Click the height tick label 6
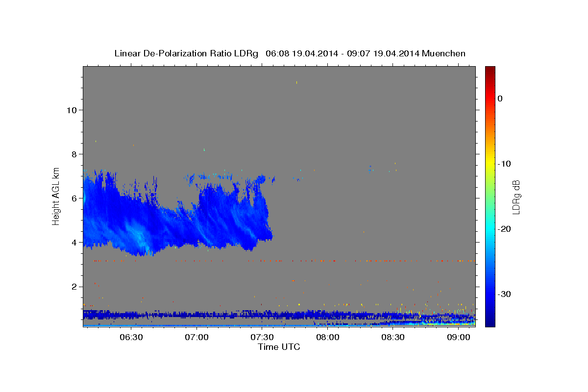The image size is (588, 392). click(x=74, y=198)
